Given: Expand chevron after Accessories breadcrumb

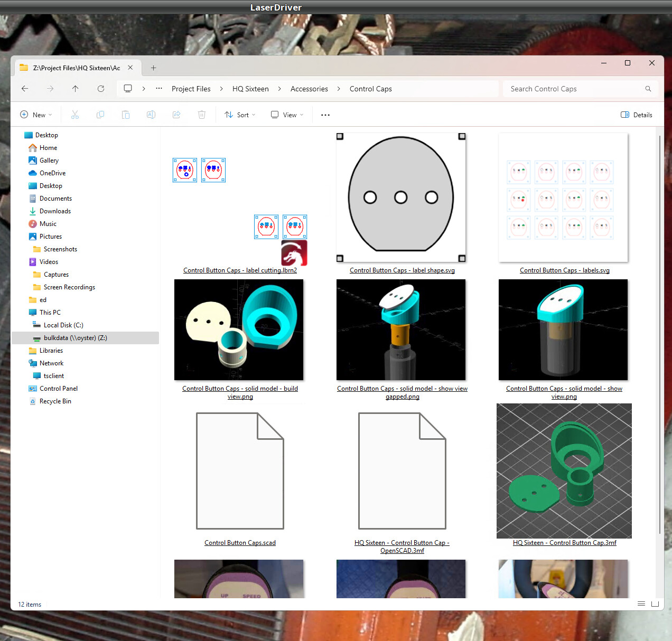Looking at the screenshot, I should pyautogui.click(x=339, y=89).
